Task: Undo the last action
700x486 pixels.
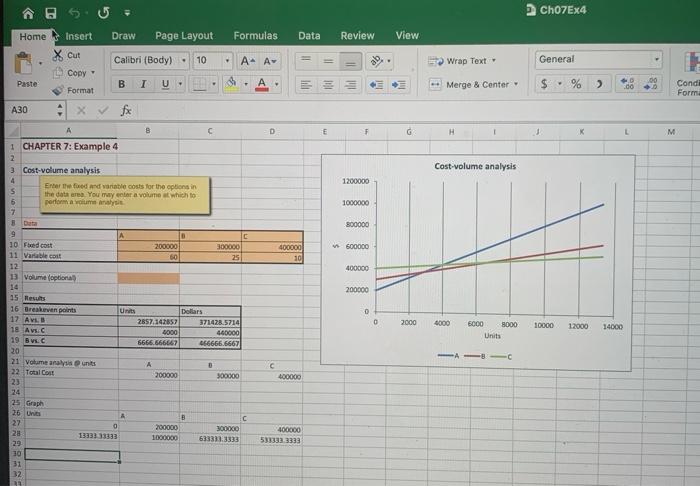Action: click(x=74, y=13)
